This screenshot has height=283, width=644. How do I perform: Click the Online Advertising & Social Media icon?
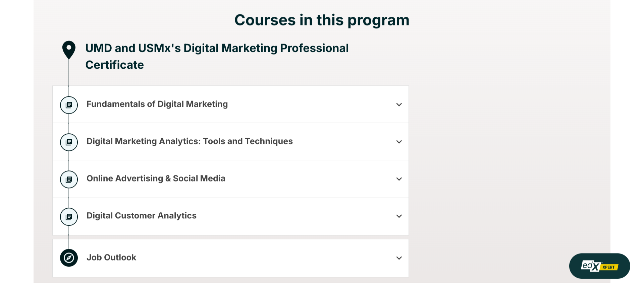click(69, 179)
